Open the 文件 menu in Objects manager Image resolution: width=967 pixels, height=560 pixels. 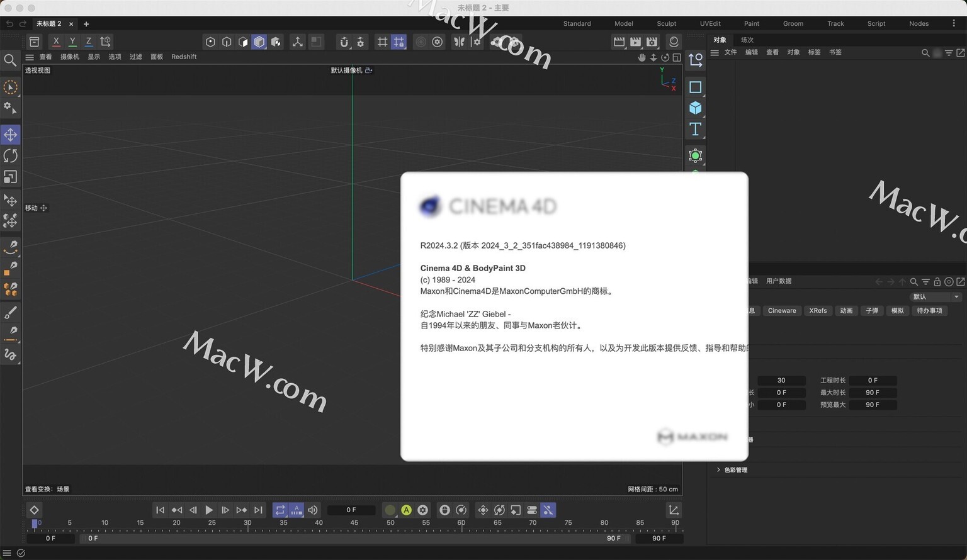pos(730,53)
